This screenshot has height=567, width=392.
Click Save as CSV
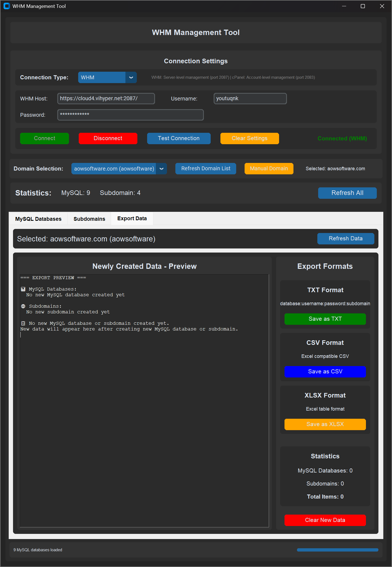tap(325, 372)
